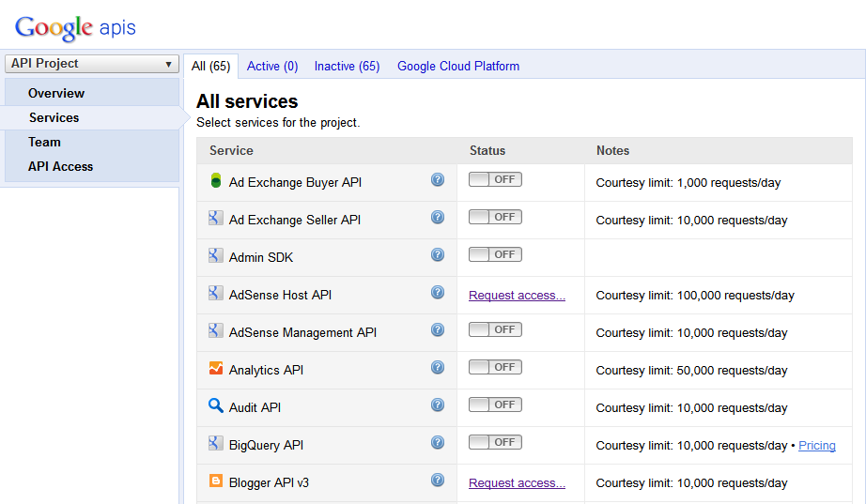The image size is (866, 504).
Task: Click the BigQuery API service name
Action: coord(266,445)
